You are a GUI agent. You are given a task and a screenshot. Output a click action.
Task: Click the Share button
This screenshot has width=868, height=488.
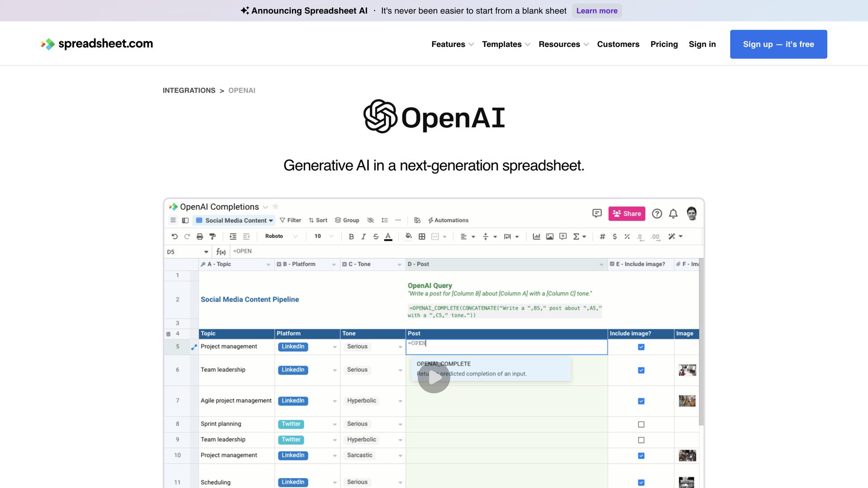pyautogui.click(x=627, y=213)
